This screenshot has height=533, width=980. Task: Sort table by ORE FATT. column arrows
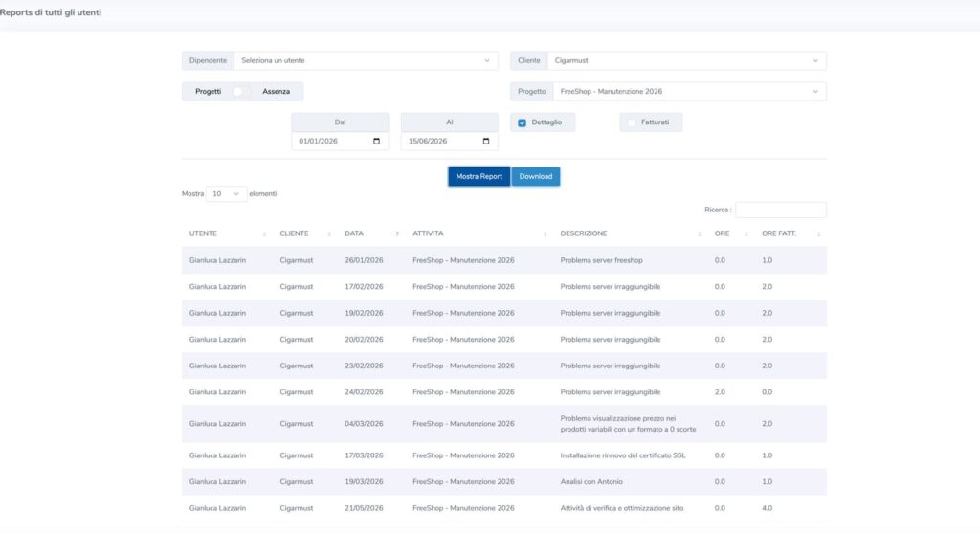818,233
